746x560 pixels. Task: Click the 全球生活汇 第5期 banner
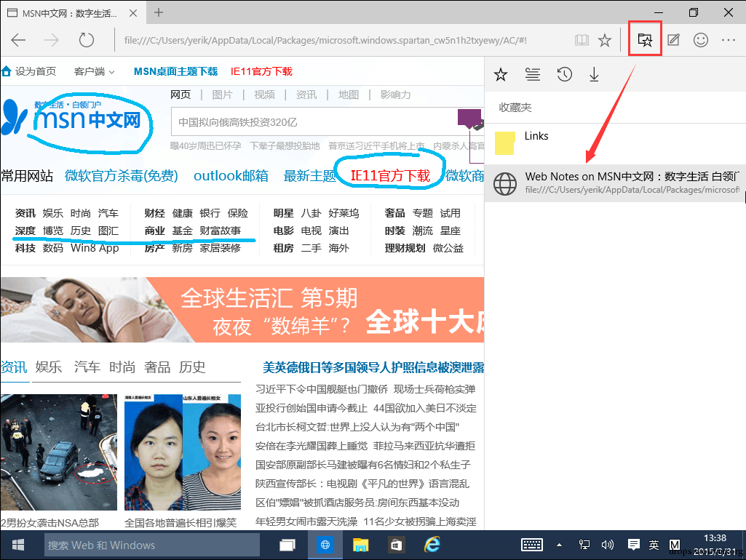pyautogui.click(x=242, y=310)
